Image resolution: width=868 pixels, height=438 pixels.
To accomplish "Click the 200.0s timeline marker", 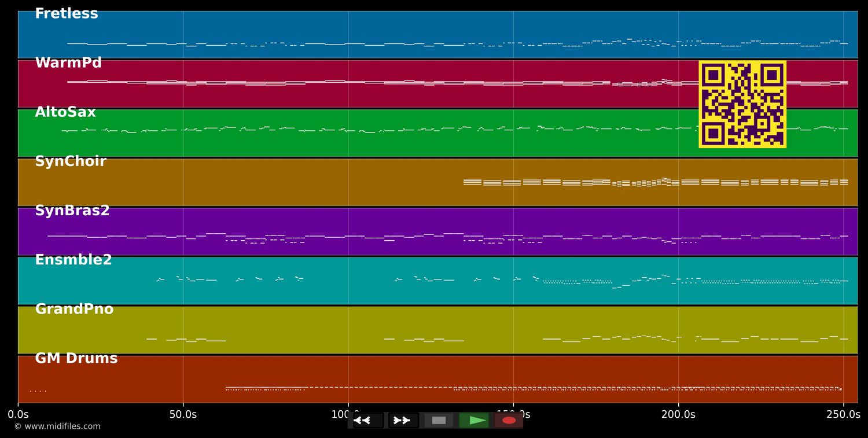I will [678, 414].
